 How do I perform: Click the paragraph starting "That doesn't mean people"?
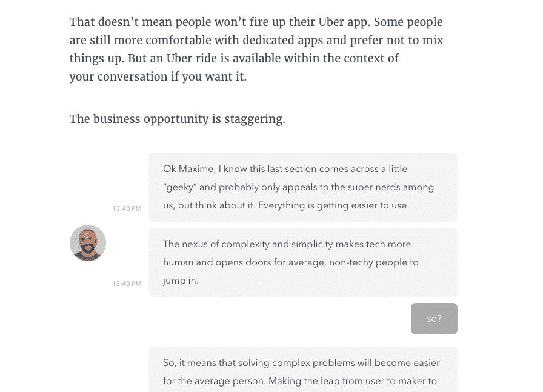[256, 49]
